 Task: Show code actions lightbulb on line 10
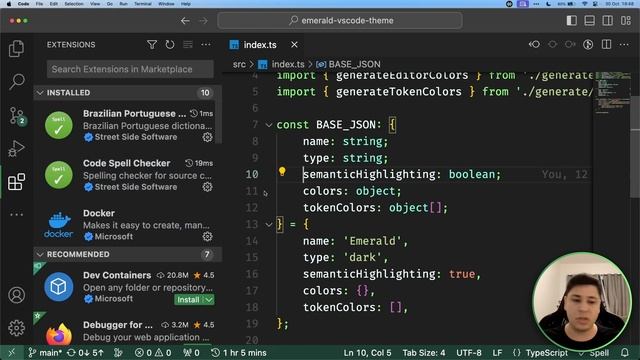(282, 171)
